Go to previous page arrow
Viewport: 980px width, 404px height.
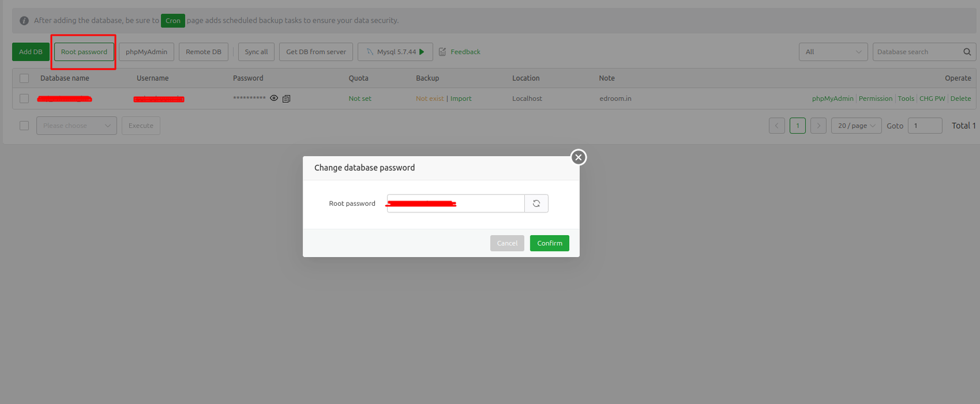[x=777, y=125]
